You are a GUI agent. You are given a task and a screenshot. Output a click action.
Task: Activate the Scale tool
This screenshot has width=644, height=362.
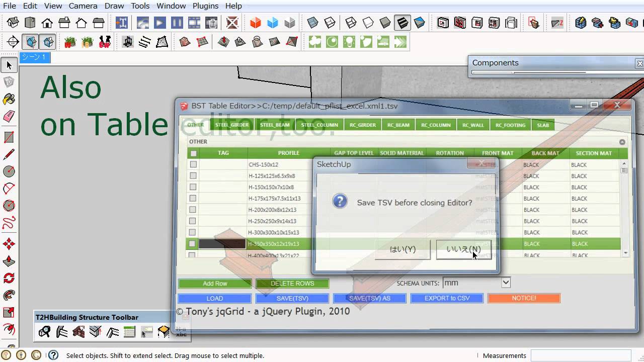[x=9, y=312]
